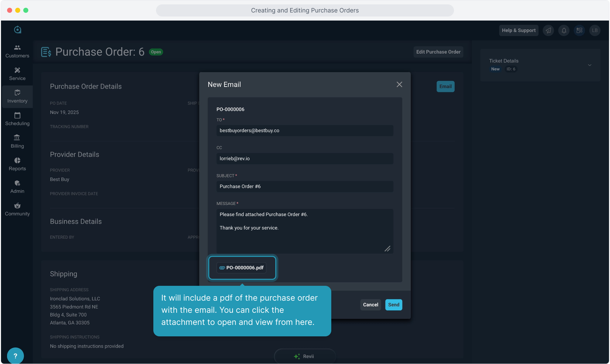Click the Help & Support button

[x=519, y=30]
